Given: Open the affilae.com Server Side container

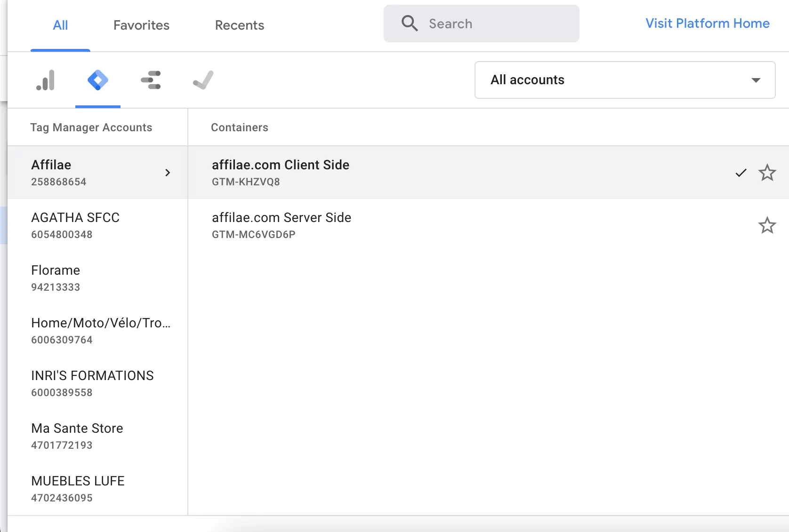Looking at the screenshot, I should (x=488, y=225).
